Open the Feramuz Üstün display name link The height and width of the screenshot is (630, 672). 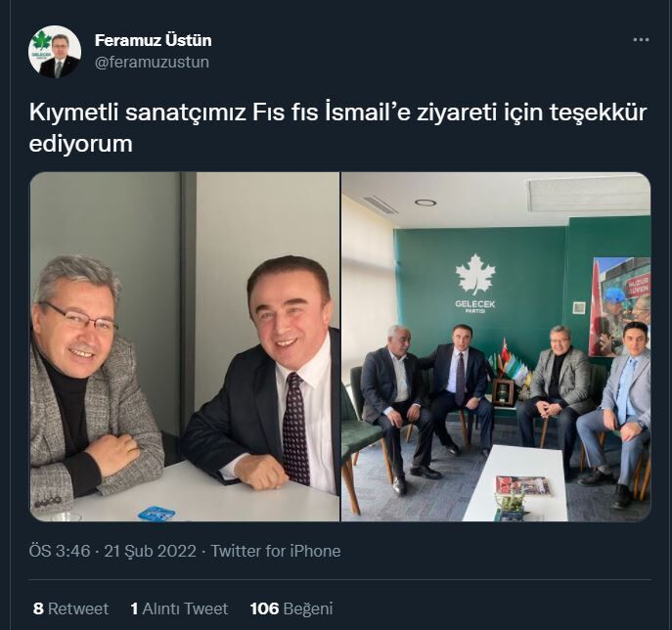click(153, 40)
